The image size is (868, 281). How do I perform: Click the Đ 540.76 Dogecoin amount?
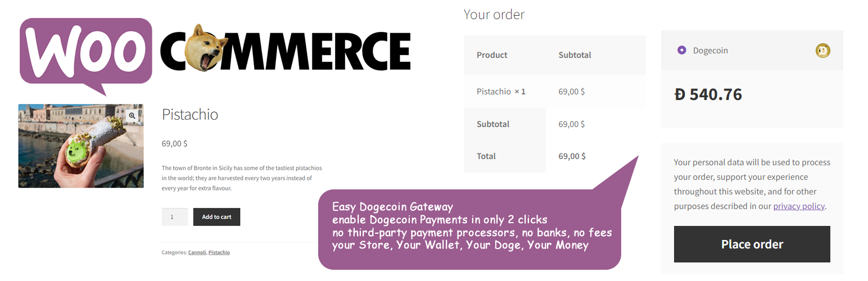click(x=708, y=94)
